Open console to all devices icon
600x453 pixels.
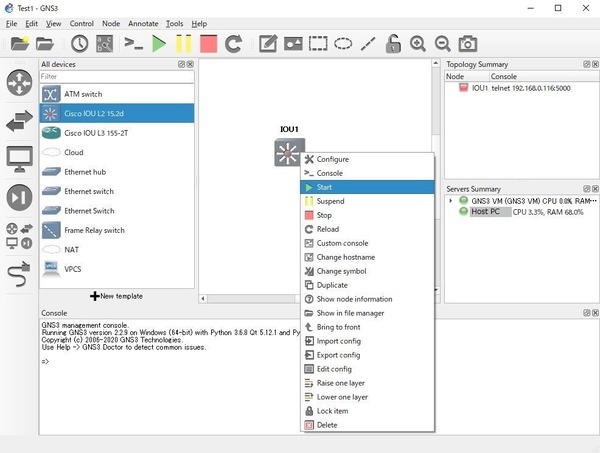point(134,44)
